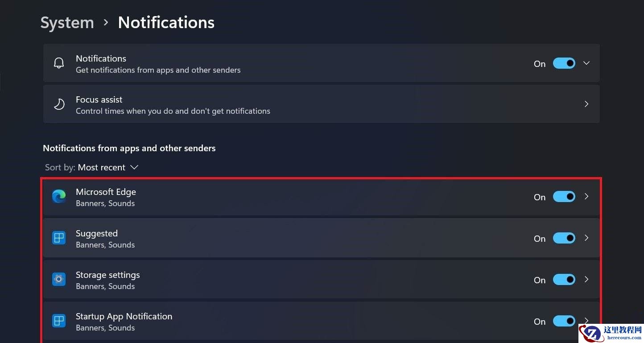The image size is (644, 343).
Task: Go back to System breadcrumb
Action: (x=67, y=23)
